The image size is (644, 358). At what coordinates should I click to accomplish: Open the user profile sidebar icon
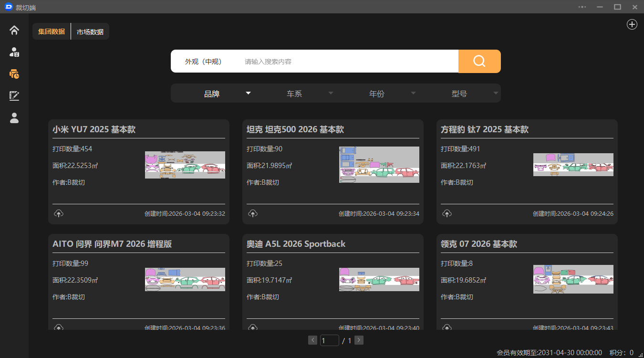(14, 118)
